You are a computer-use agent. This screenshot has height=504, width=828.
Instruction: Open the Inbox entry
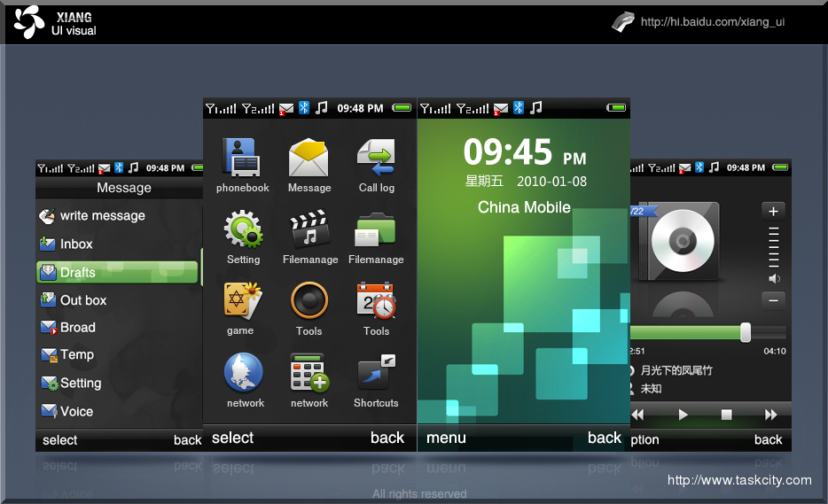click(76, 244)
